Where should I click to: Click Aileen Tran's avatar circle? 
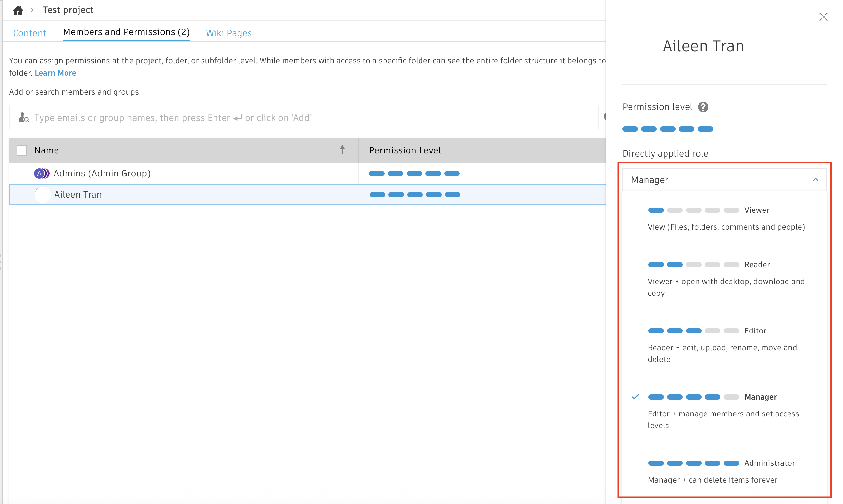click(43, 194)
